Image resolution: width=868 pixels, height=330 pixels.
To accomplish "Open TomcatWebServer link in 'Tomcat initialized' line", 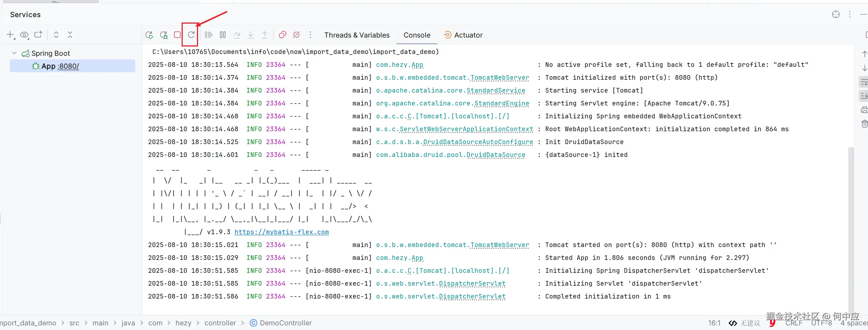I will (x=500, y=78).
